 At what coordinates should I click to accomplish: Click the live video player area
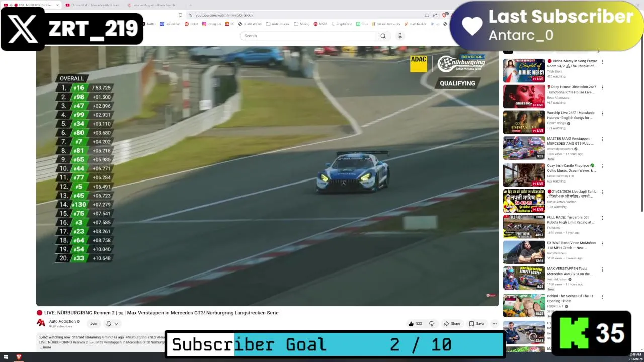(268, 176)
